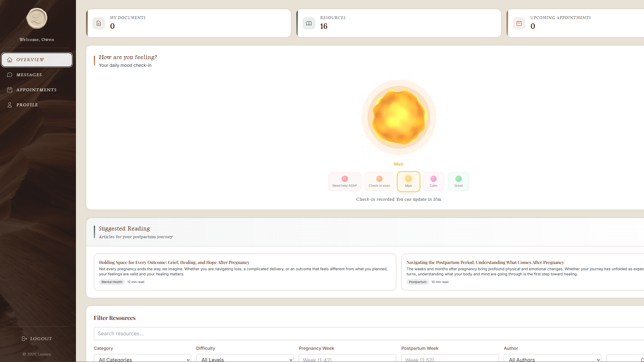Open the Holding Space for Every Outcome article
The image size is (644, 362).
click(174, 262)
